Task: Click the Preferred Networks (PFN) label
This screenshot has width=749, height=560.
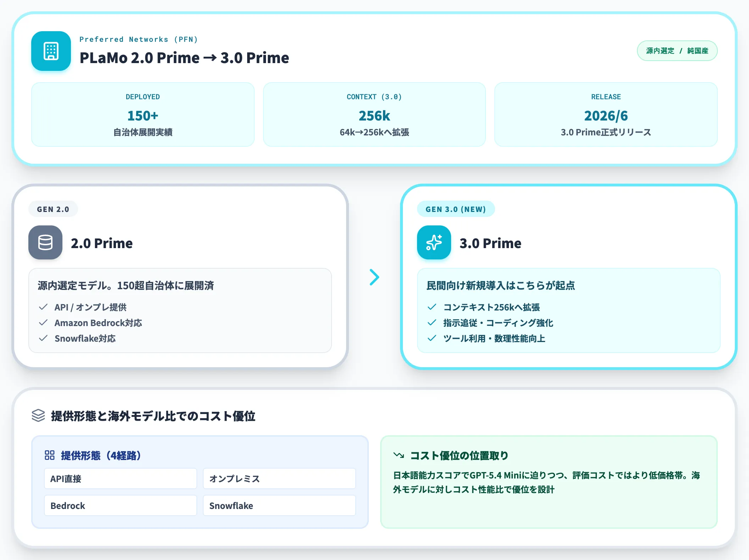Action: coord(139,39)
